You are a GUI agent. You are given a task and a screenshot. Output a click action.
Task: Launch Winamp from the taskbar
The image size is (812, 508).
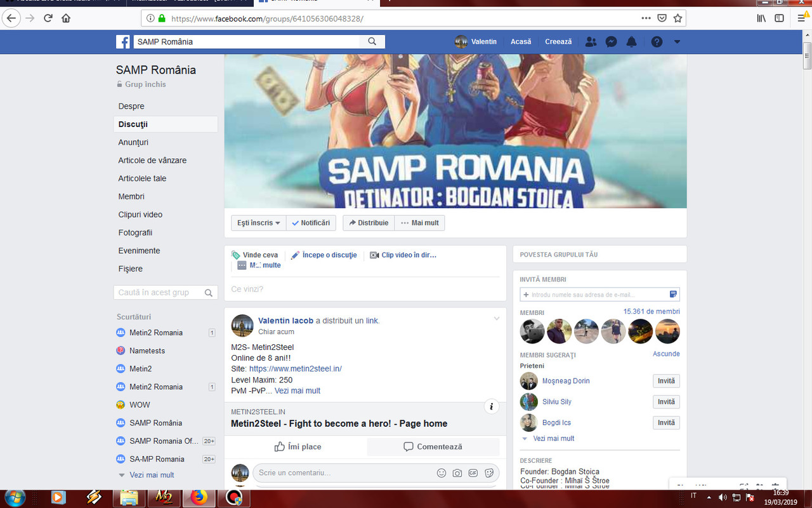tap(94, 498)
